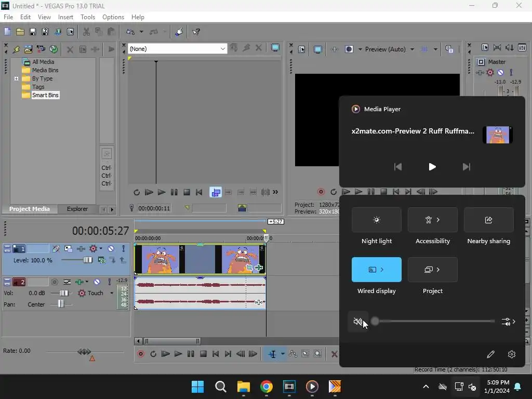Open the Project display options tile
Screen dimensions: 532x399
click(433, 270)
